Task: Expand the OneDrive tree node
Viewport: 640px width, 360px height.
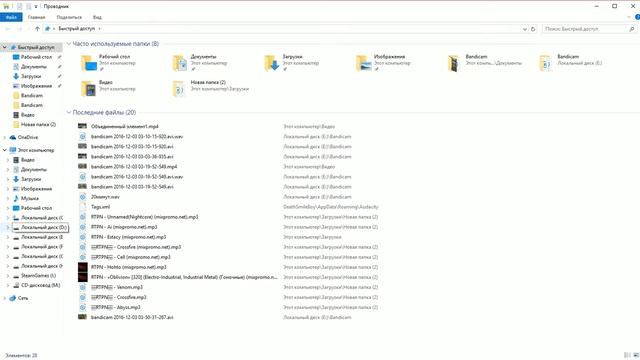Action: click(4, 137)
